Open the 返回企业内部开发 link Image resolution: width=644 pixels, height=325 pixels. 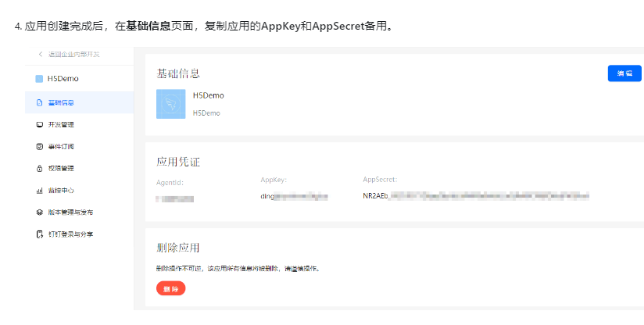point(74,54)
